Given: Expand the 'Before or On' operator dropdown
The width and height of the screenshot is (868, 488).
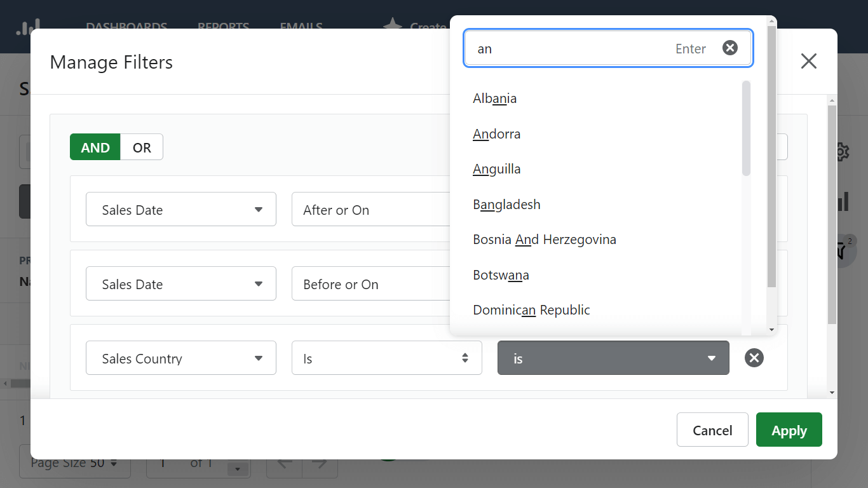Looking at the screenshot, I should 371,284.
